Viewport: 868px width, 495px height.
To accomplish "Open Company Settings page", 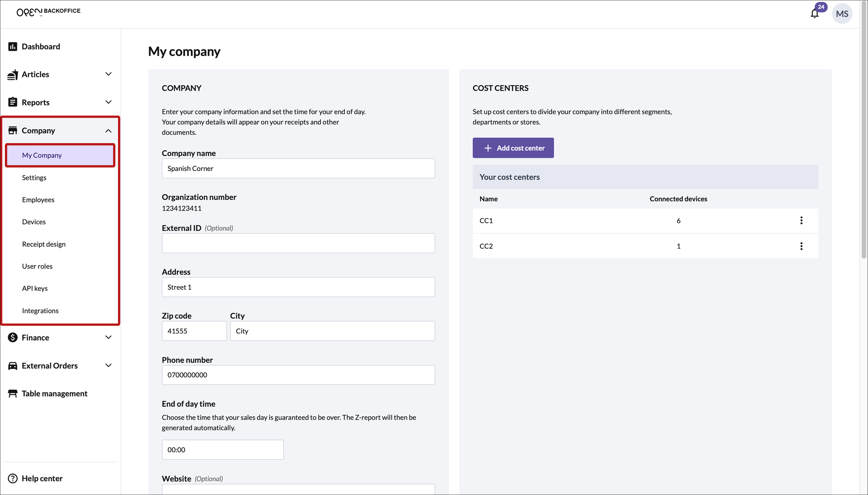I will tap(34, 178).
